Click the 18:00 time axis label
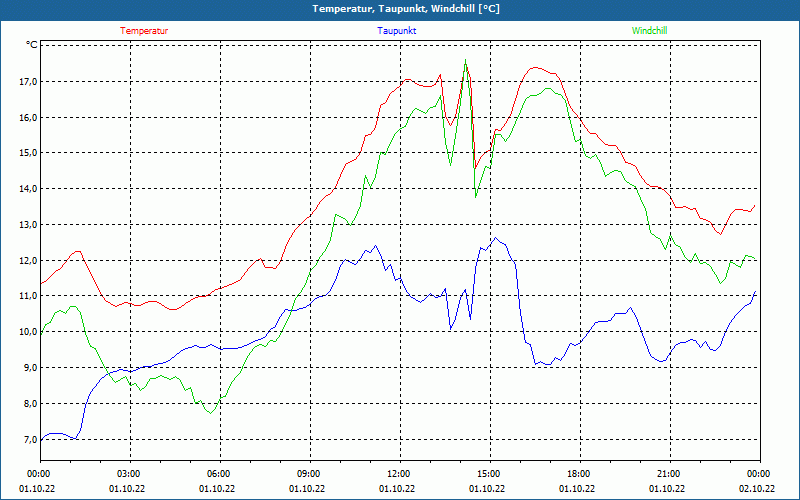Screen dimensions: 800x500 [581, 473]
